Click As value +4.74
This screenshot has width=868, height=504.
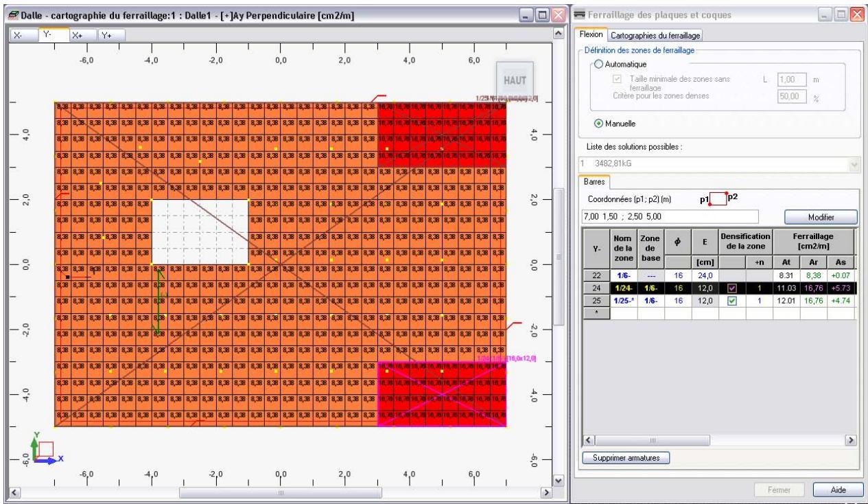click(x=841, y=301)
